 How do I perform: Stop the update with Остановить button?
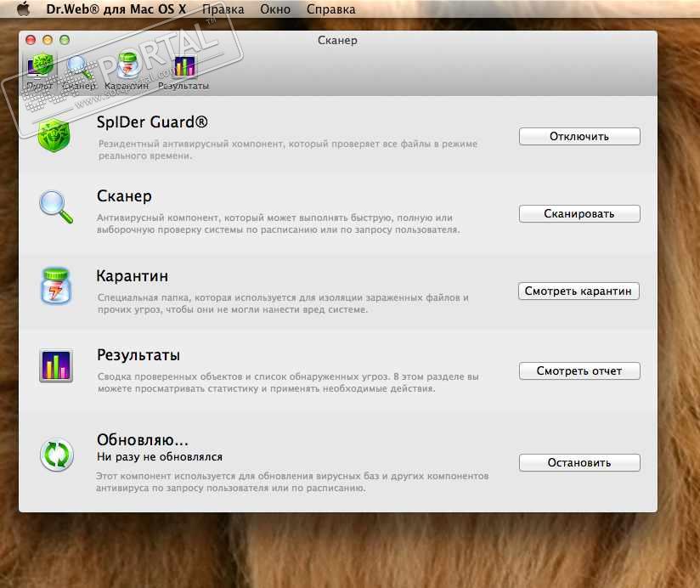pyautogui.click(x=579, y=463)
